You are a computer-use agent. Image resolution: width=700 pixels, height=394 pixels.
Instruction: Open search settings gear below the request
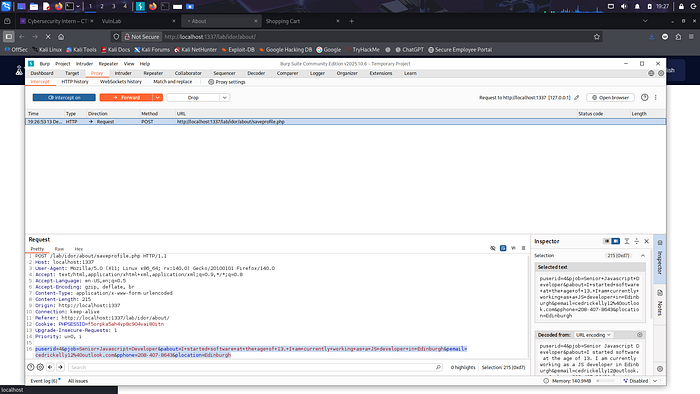40,367
